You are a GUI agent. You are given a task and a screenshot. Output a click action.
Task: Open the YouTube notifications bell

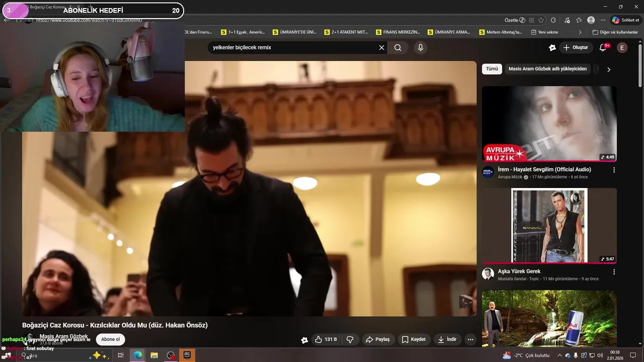[603, 48]
